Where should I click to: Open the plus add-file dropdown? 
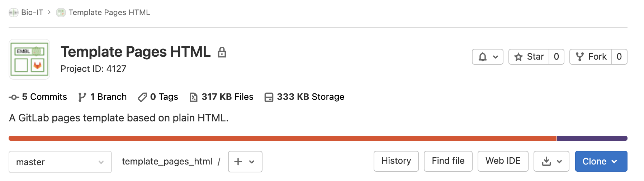coord(245,162)
